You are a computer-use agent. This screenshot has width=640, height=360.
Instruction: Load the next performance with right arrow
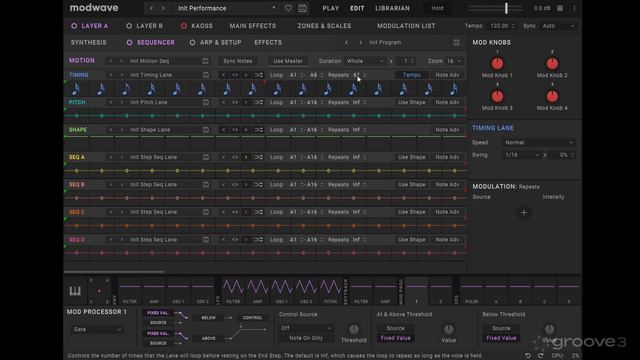(x=163, y=8)
